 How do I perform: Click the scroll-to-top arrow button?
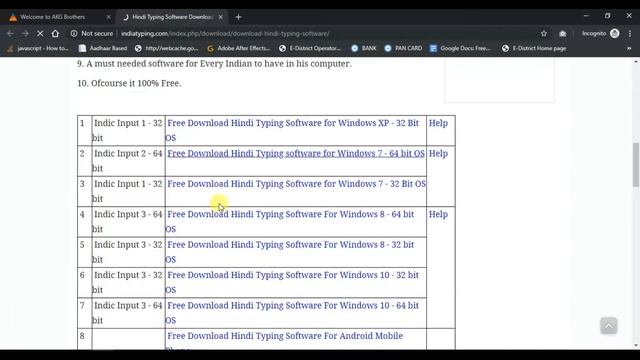(x=609, y=326)
